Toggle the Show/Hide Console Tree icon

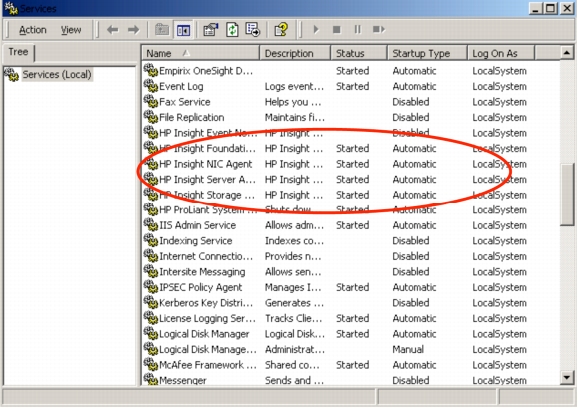pyautogui.click(x=183, y=29)
